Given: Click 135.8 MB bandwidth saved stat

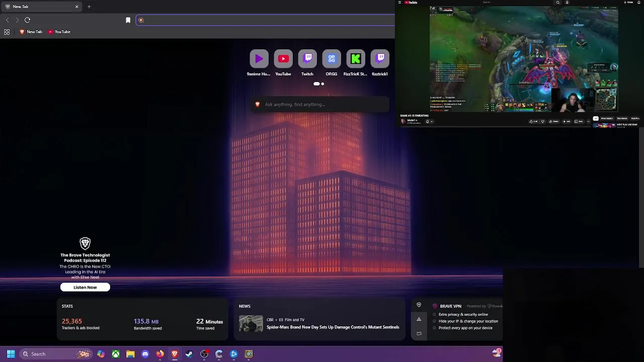Looking at the screenshot, I should [147, 324].
